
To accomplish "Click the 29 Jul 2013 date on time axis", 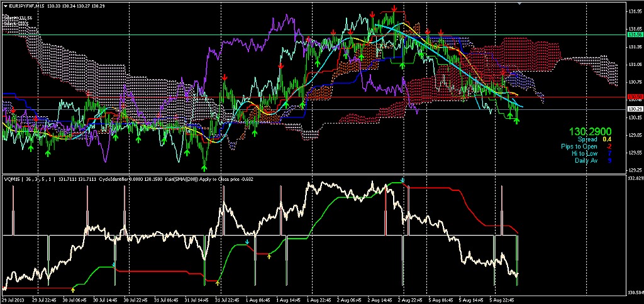I will 12,300.
